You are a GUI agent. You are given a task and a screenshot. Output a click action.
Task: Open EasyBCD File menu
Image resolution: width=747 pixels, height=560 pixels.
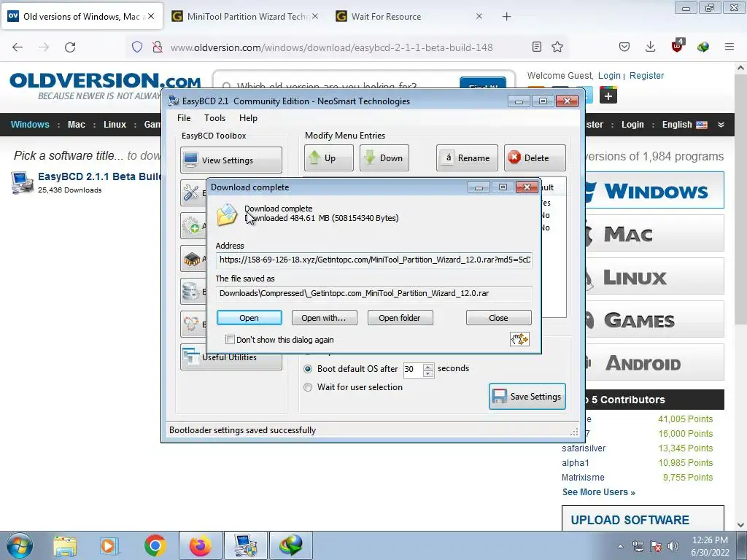coord(184,118)
